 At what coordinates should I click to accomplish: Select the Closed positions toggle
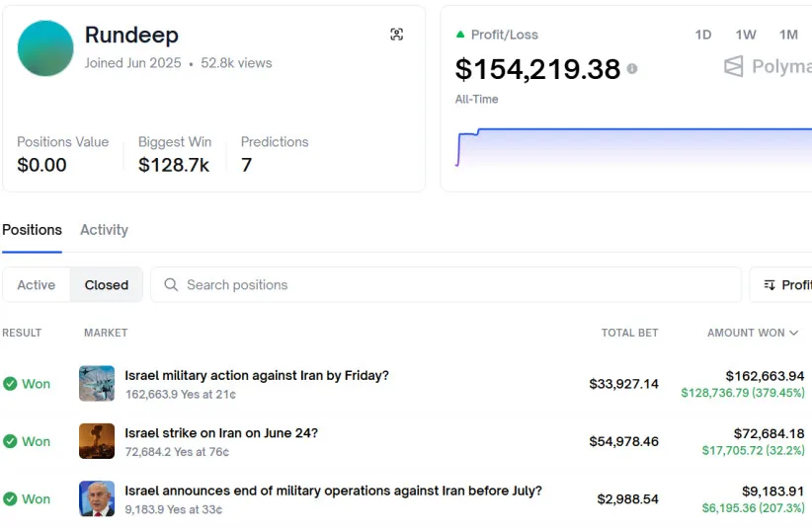tap(107, 284)
